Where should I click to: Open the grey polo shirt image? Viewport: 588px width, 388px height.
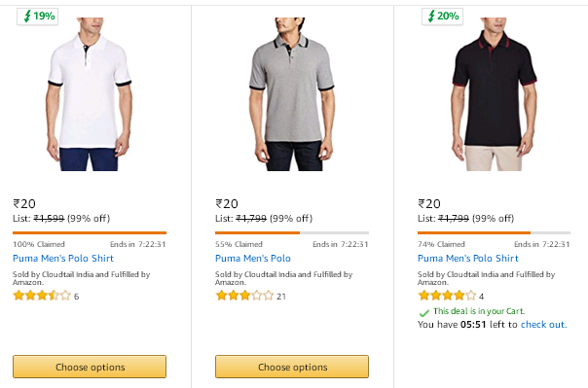click(292, 94)
